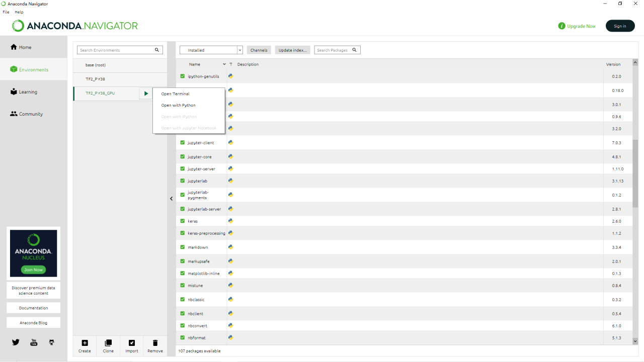Click the Anaconda Navigator logo
Image resolution: width=644 pixels, height=362 pixels.
[75, 26]
